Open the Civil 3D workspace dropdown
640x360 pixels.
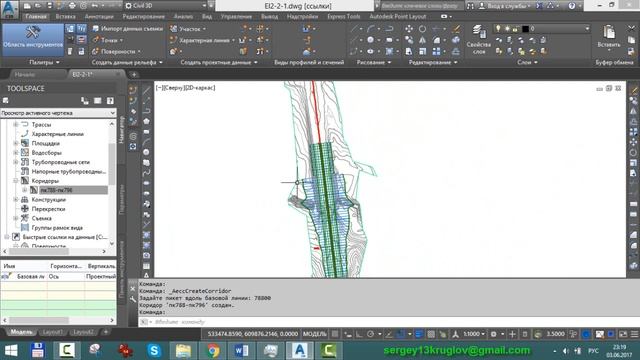click(x=166, y=6)
